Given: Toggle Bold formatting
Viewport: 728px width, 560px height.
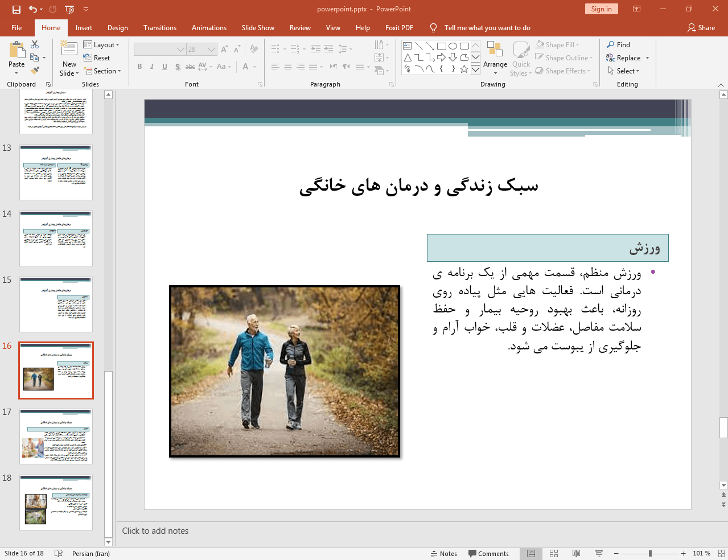Looking at the screenshot, I should click(139, 67).
